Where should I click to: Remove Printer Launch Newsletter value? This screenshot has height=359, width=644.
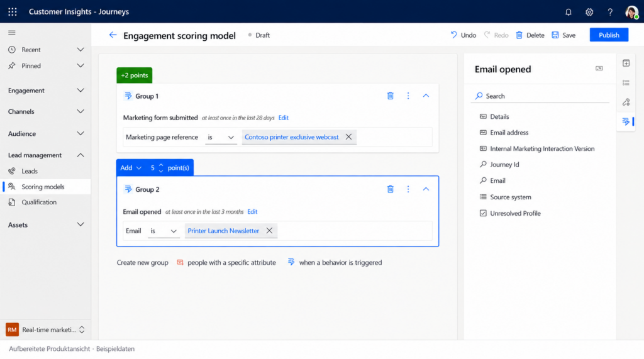(269, 231)
